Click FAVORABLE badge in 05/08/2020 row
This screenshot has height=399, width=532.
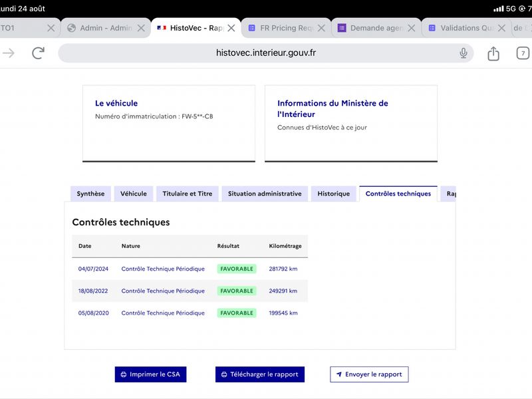point(237,313)
